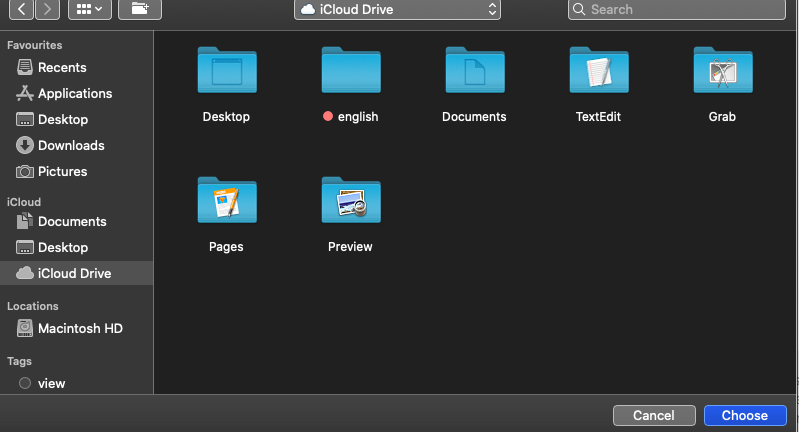799x432 pixels.
Task: Open Recents in the sidebar
Action: click(x=76, y=67)
